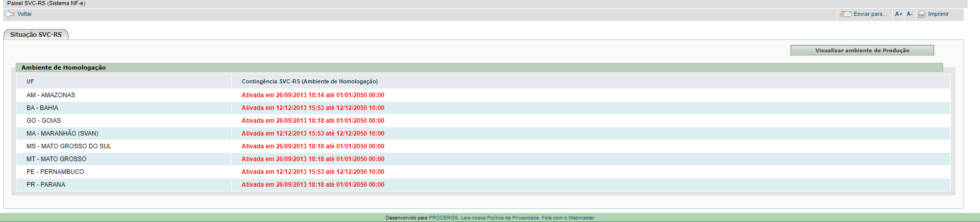This screenshot has height=222, width=980.
Task: Click Mato Grosso do Sul status text
Action: tap(313, 146)
